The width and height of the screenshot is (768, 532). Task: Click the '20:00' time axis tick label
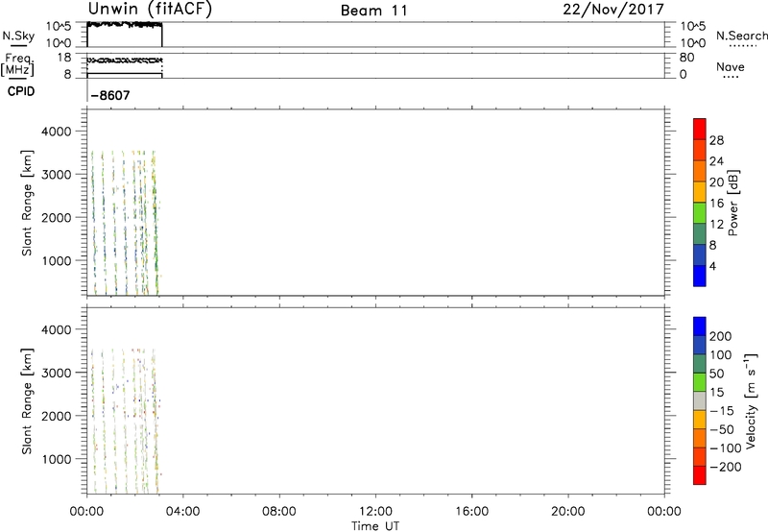coord(568,512)
